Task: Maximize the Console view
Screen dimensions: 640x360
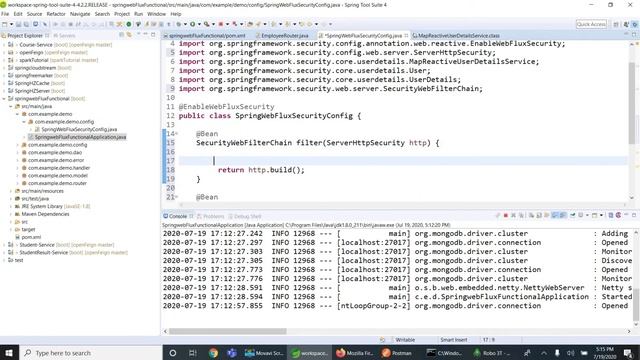Action: click(x=634, y=215)
